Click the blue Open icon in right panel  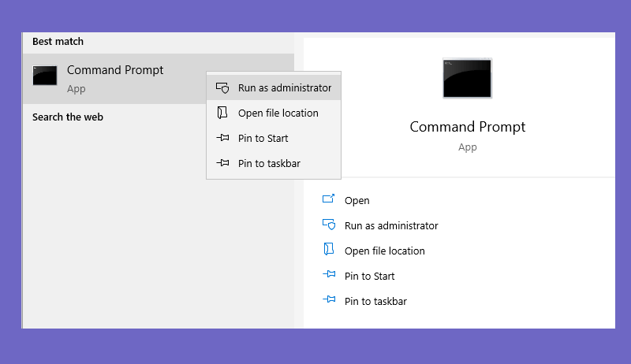click(x=328, y=199)
